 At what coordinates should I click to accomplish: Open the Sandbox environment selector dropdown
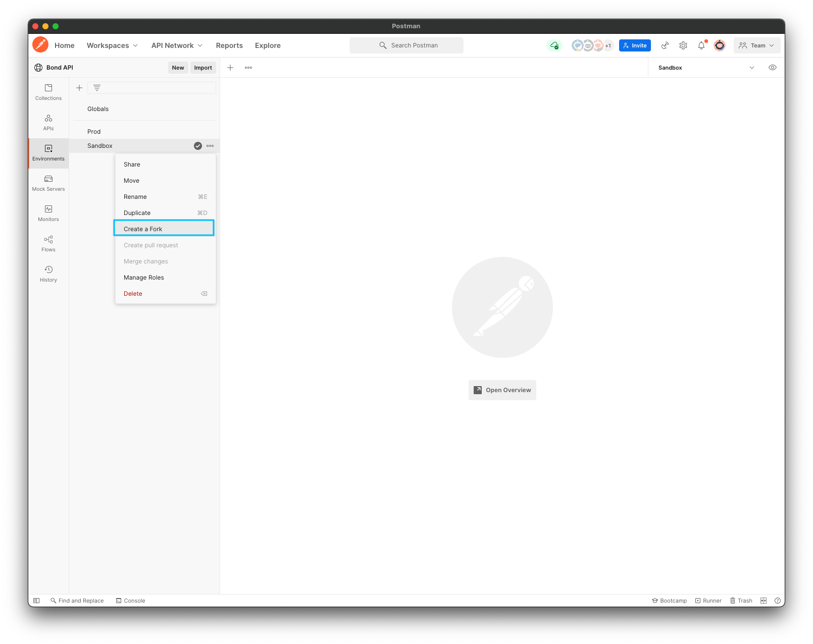coord(706,68)
